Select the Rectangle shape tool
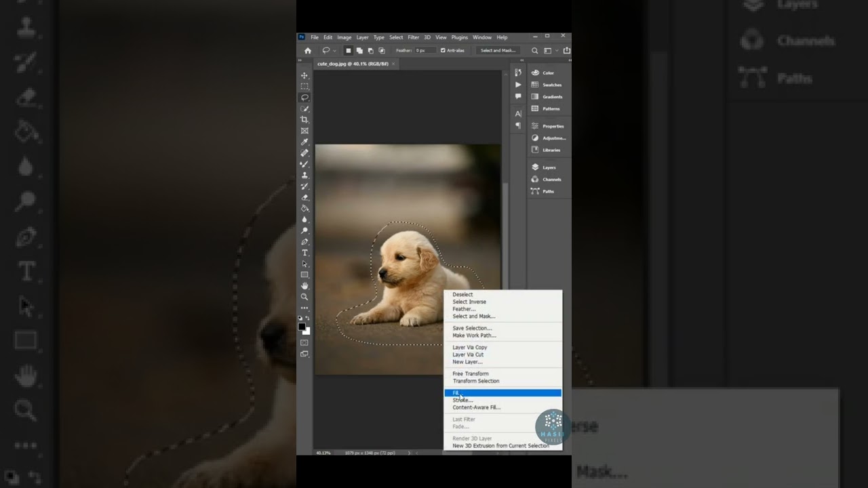 [x=304, y=274]
